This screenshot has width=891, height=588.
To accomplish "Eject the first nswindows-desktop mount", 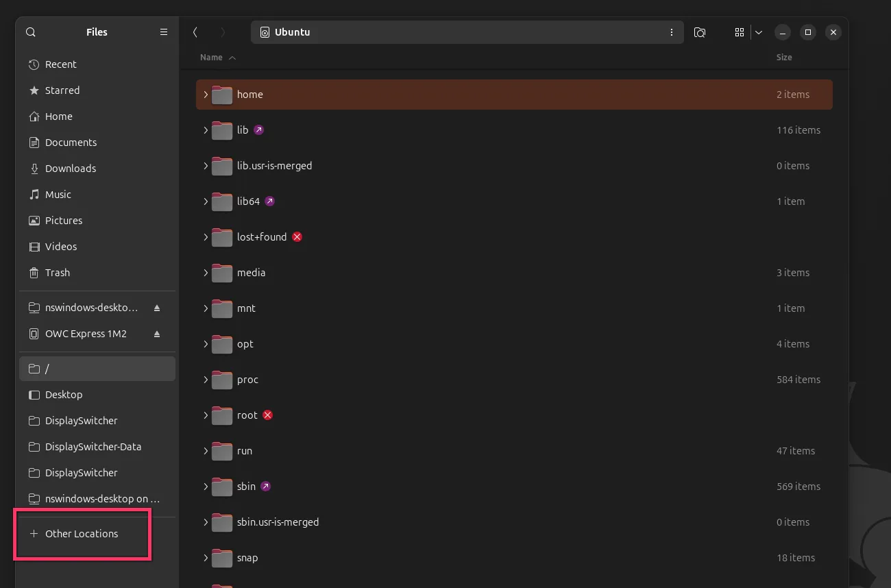I will [x=157, y=308].
